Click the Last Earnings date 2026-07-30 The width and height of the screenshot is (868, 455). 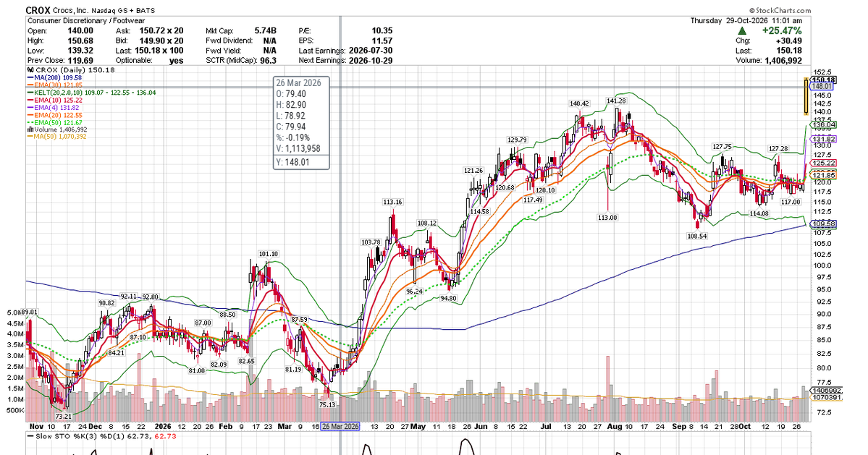click(371, 51)
